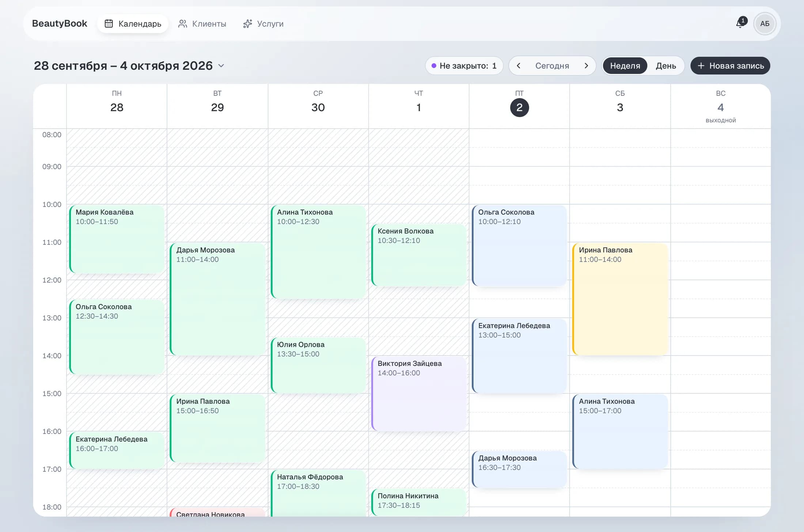
Task: Expand the date range dropdown chevron
Action: coord(221,66)
